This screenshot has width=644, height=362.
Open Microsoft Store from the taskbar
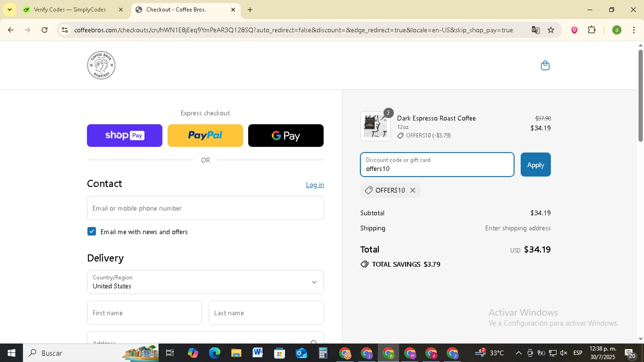[279, 353]
